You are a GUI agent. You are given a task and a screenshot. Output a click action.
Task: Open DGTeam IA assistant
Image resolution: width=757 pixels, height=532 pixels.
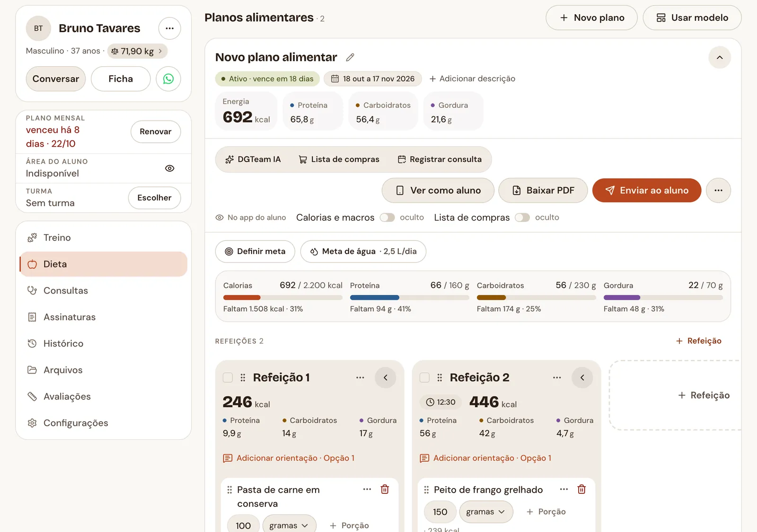point(253,159)
